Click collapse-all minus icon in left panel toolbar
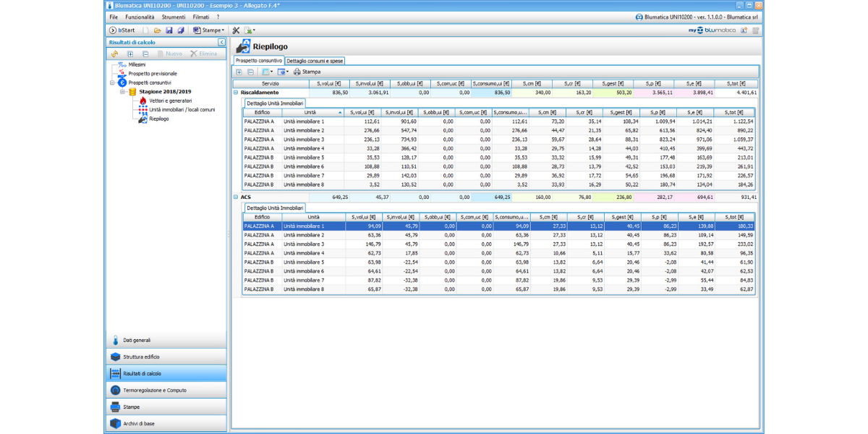The height and width of the screenshot is (434, 868). coord(145,54)
